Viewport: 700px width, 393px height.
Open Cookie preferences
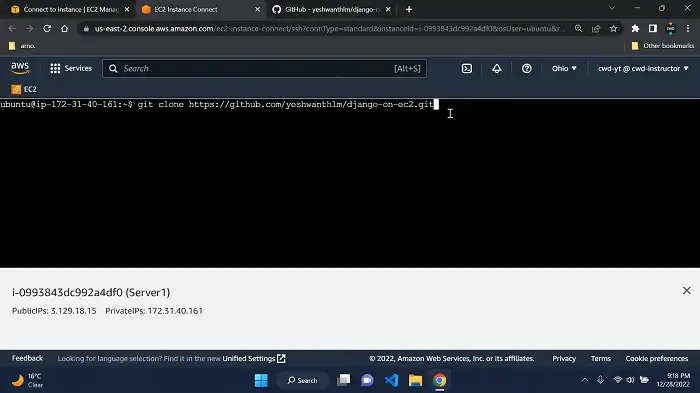656,358
